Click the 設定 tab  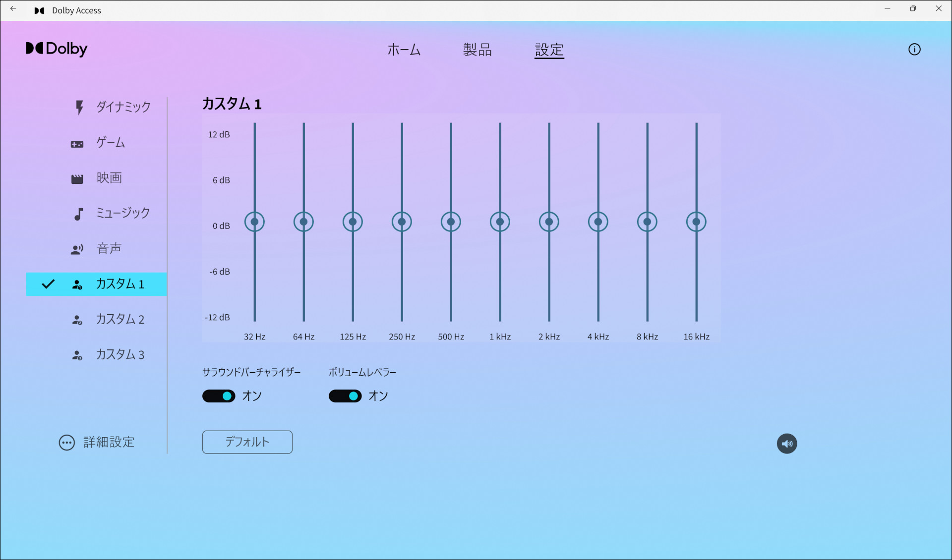coord(549,50)
